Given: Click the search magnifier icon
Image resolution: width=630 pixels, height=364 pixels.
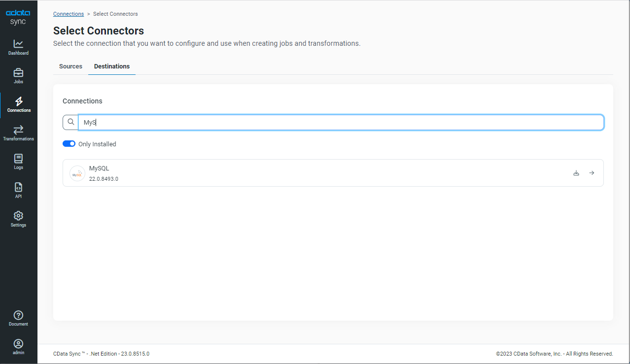Looking at the screenshot, I should [71, 122].
